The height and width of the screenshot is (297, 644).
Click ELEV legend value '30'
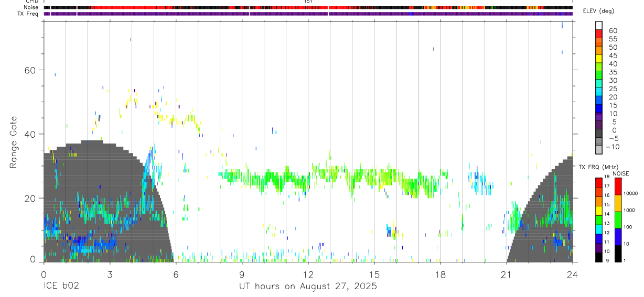(612, 80)
